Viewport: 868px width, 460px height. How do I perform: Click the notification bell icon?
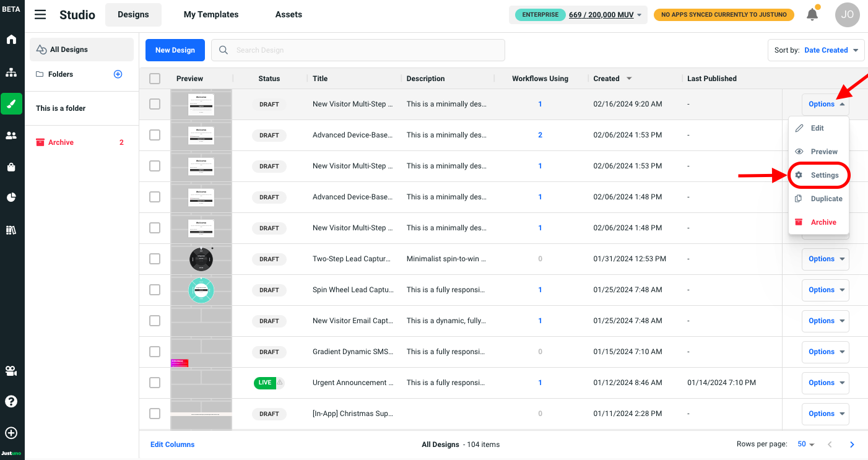click(812, 14)
